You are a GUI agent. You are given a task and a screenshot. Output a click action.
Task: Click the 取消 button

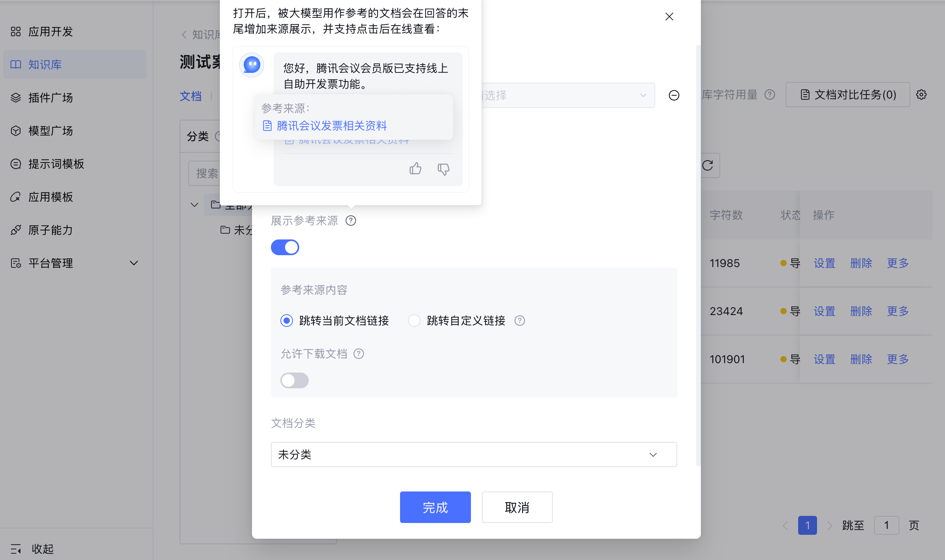pyautogui.click(x=517, y=507)
